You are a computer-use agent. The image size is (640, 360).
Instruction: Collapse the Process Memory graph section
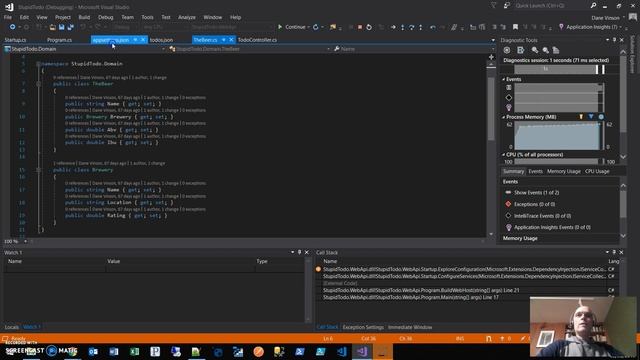503,117
